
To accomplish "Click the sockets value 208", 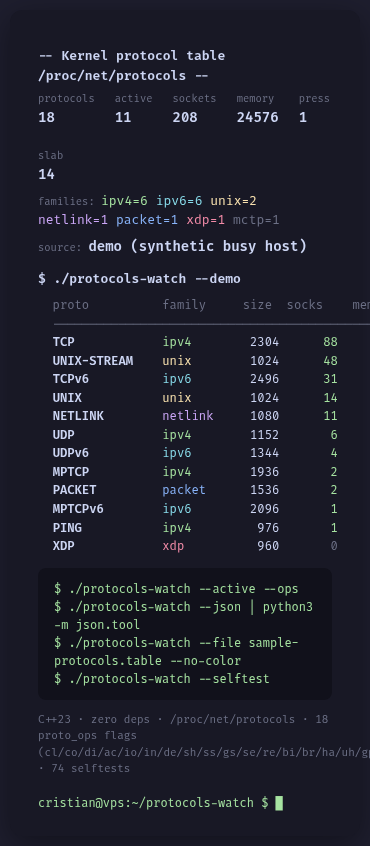I will [x=185, y=117].
